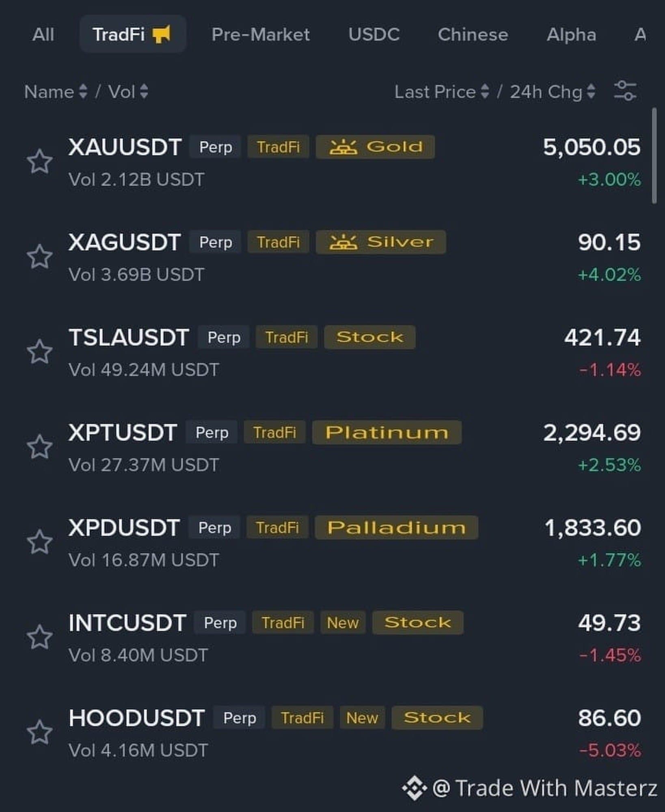Star TSLAUSDT as a favorite

click(40, 352)
